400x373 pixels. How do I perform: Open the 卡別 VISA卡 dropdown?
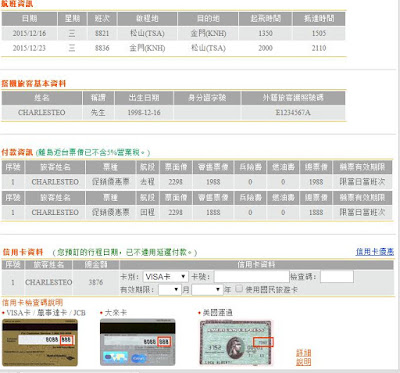[166, 277]
